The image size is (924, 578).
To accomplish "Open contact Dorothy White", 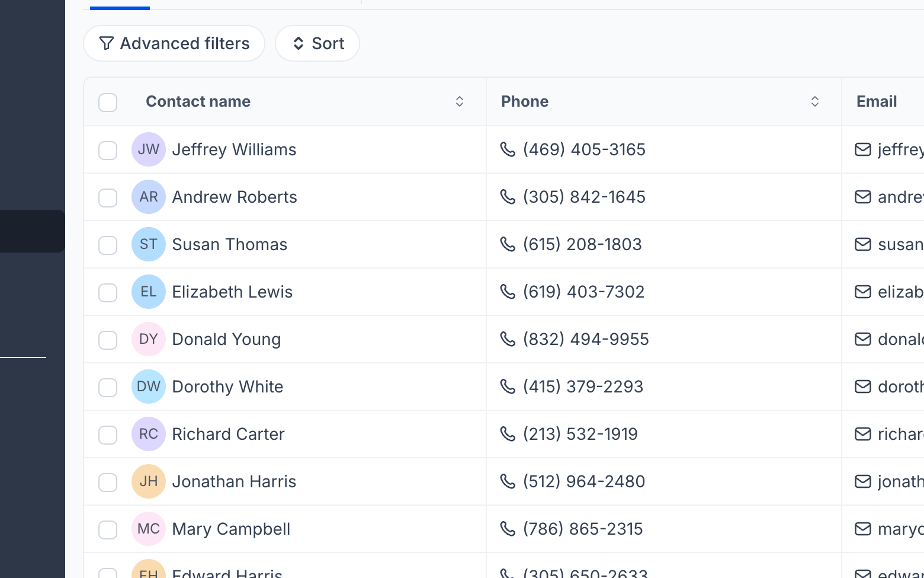I will pyautogui.click(x=227, y=387).
